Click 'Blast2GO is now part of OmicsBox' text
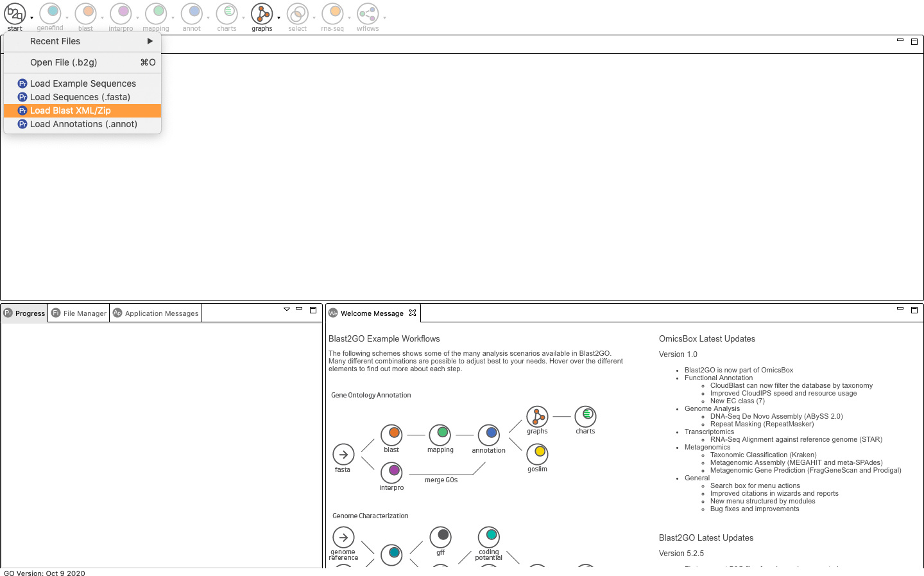This screenshot has height=576, width=924. [739, 371]
